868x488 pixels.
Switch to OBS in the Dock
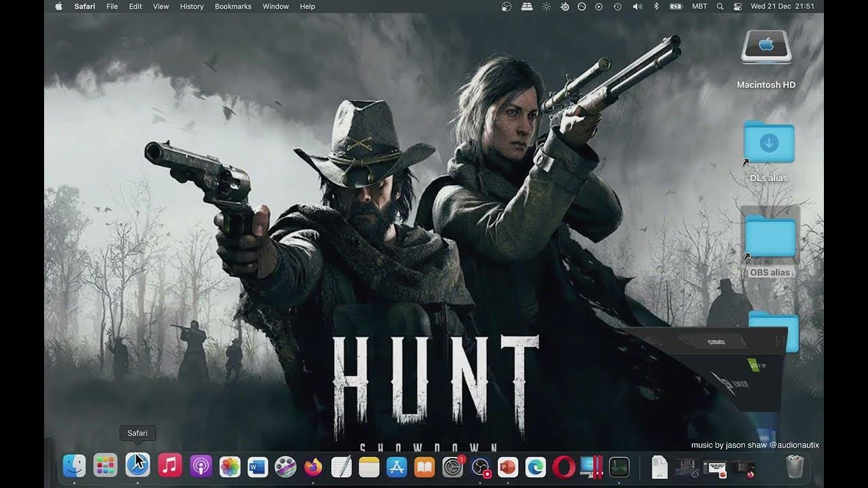(480, 466)
